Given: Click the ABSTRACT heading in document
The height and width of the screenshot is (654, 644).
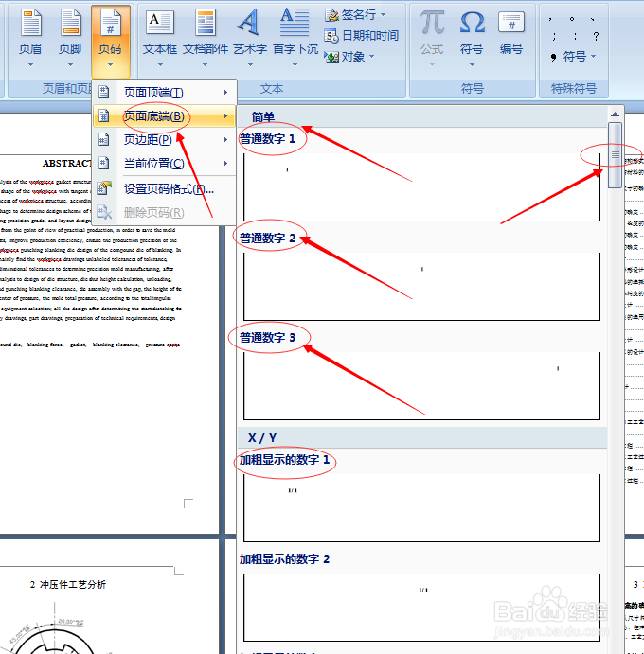Looking at the screenshot, I should tap(67, 164).
